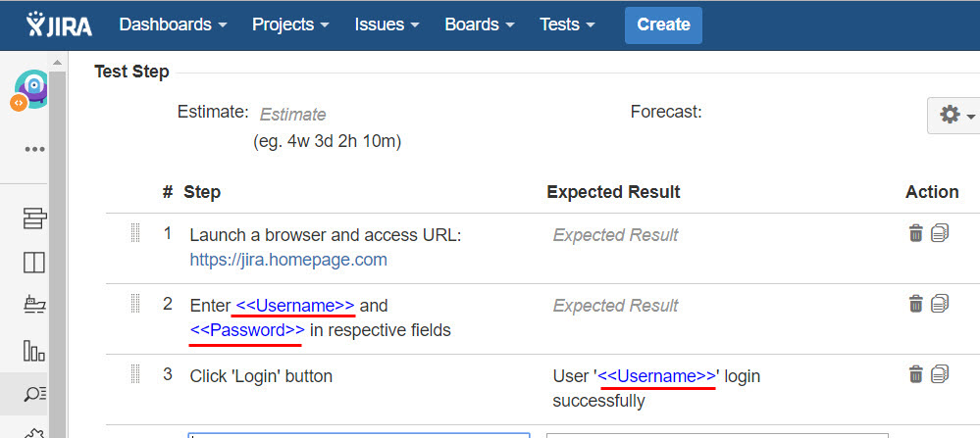Screen dimensions: 980x438
Task: Open the reports bar chart icon
Action: [34, 350]
